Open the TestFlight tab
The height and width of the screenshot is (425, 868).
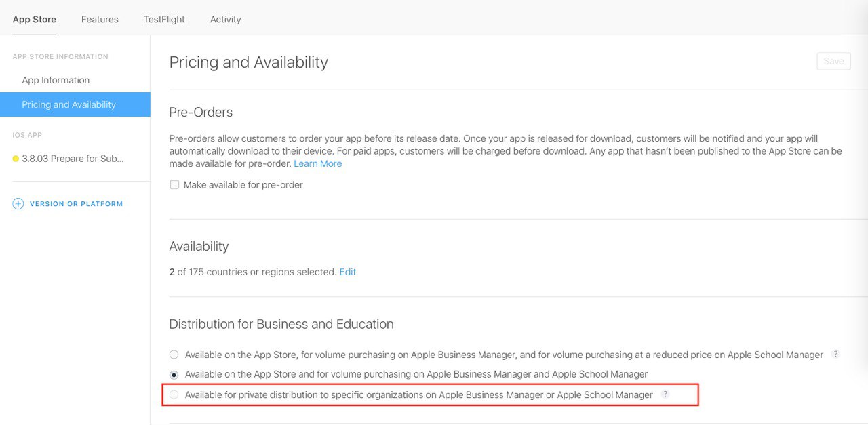click(164, 19)
